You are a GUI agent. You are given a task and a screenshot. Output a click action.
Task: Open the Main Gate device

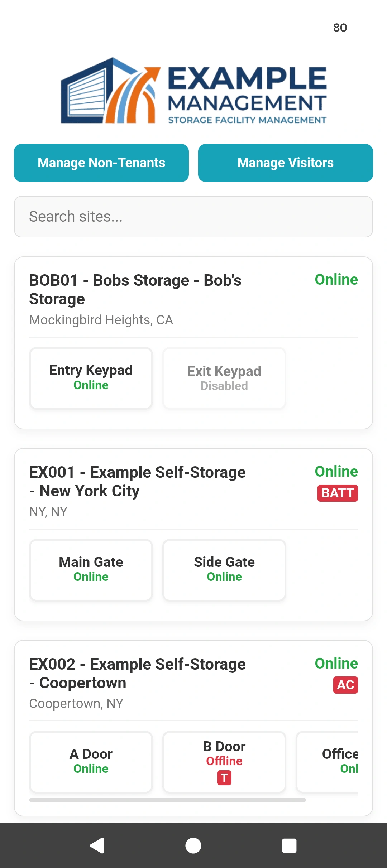click(91, 570)
